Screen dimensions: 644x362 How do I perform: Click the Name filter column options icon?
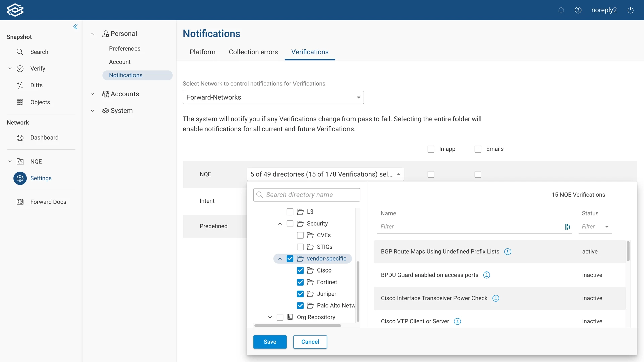point(567,227)
